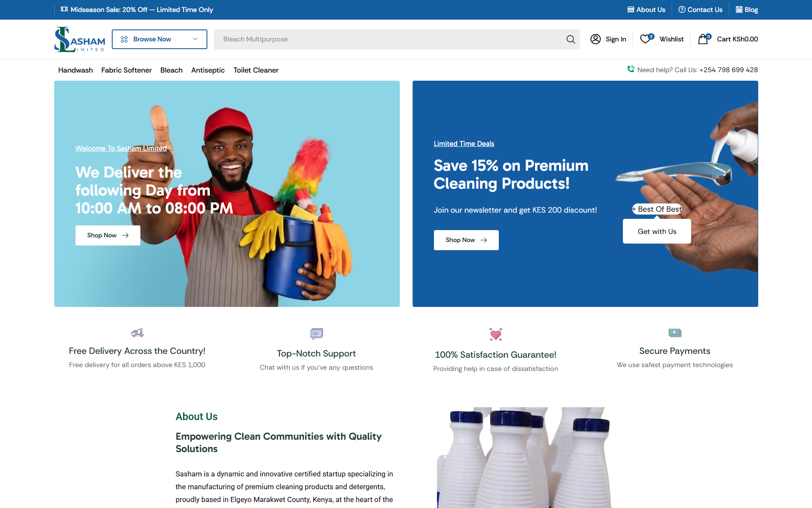This screenshot has width=812, height=508.
Task: Click Shop Now on delivery banner
Action: click(x=108, y=235)
